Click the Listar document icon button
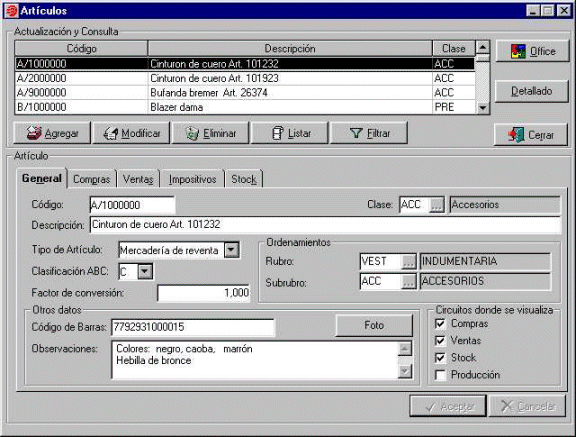The image size is (576, 437). tap(289, 133)
